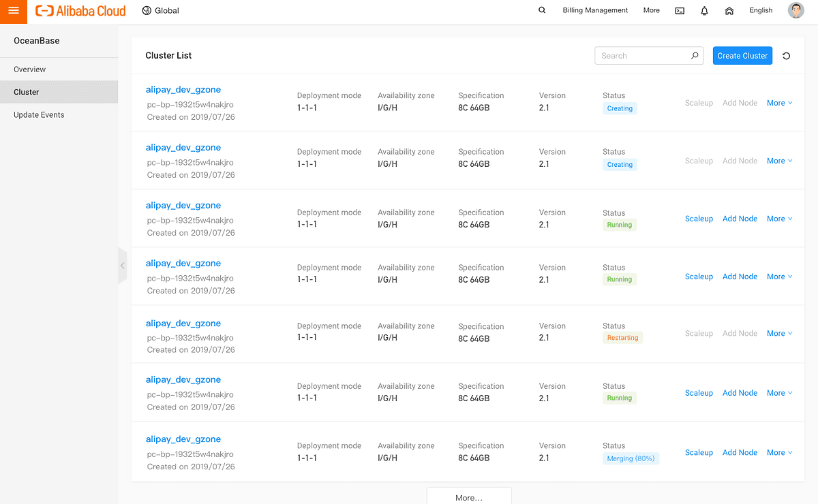Launch the Cloud Shell terminal icon
This screenshot has height=504, width=818.
[680, 11]
